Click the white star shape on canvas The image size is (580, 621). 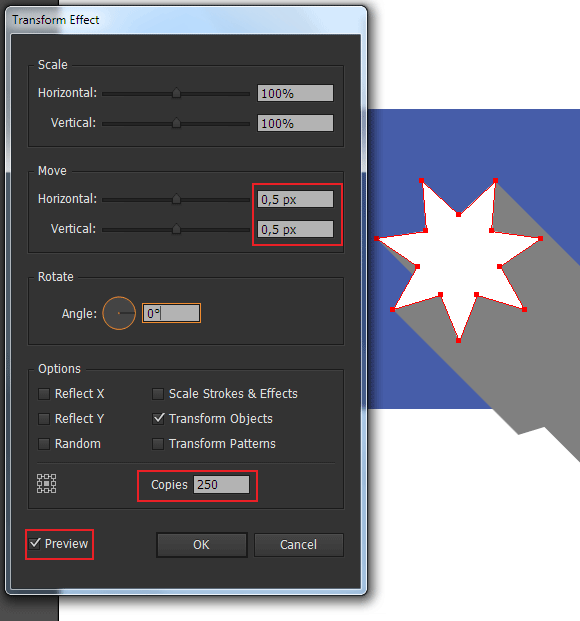tap(459, 259)
